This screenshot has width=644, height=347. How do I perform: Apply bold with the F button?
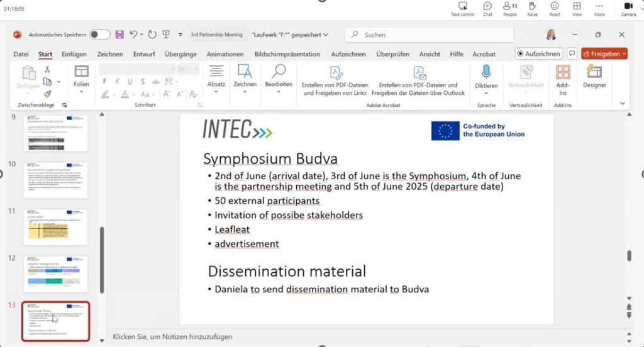coord(105,81)
